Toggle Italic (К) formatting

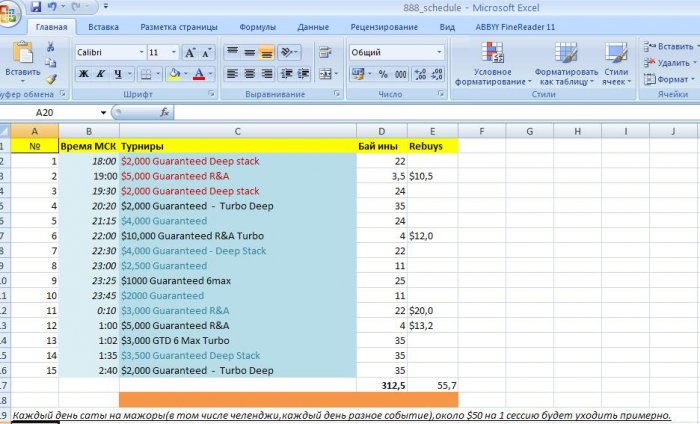click(101, 74)
